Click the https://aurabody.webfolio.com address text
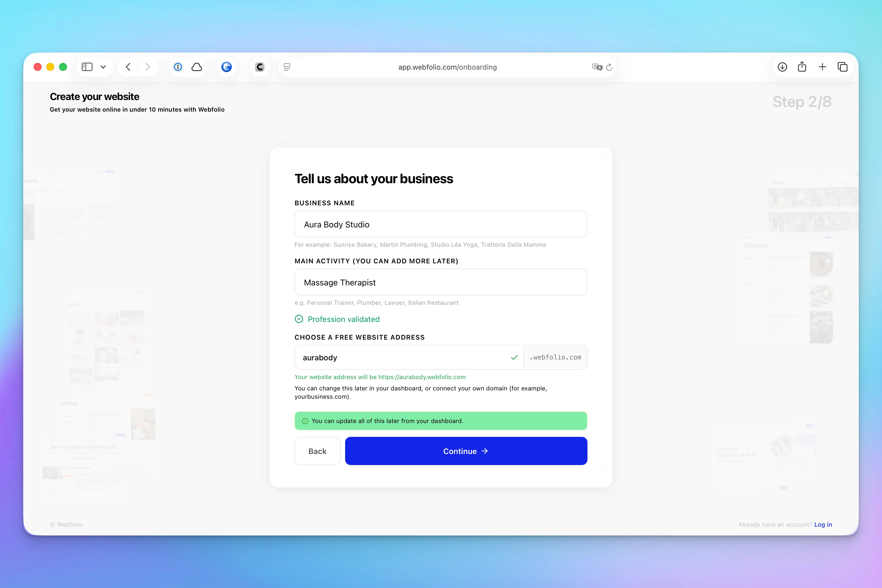The height and width of the screenshot is (588, 882). click(422, 377)
